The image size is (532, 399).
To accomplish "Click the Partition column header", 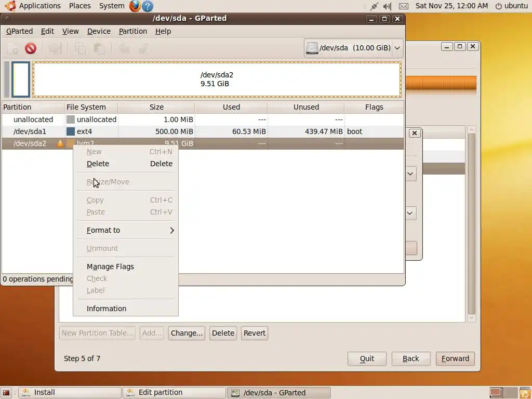I will [33, 107].
